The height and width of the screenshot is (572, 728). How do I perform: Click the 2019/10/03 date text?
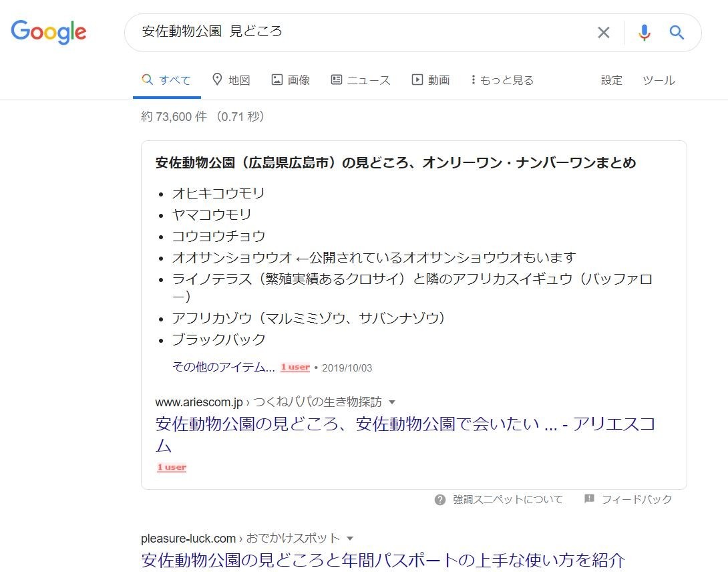pyautogui.click(x=347, y=368)
